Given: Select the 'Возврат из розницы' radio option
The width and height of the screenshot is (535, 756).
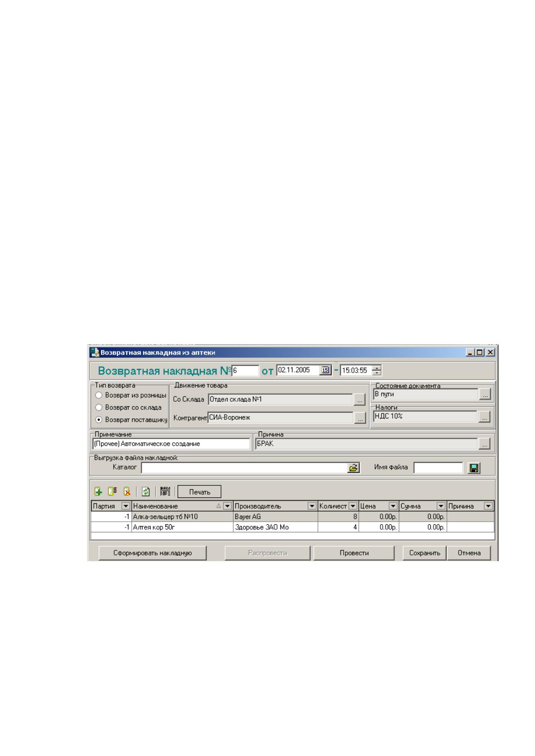Looking at the screenshot, I should (x=99, y=396).
